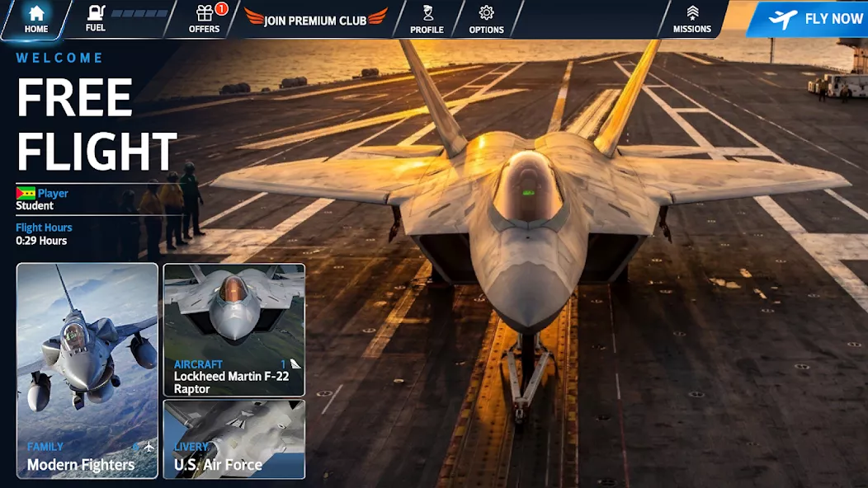Select the Modern Fighters family card

(87, 371)
